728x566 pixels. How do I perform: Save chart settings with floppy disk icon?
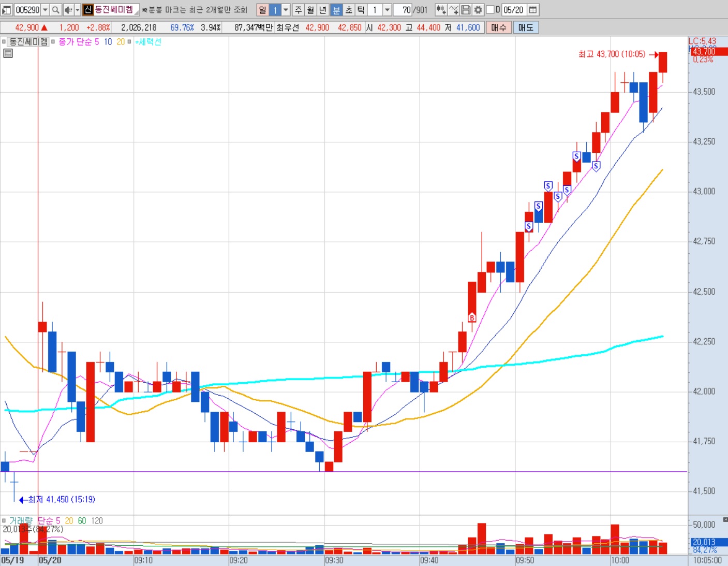(466, 10)
